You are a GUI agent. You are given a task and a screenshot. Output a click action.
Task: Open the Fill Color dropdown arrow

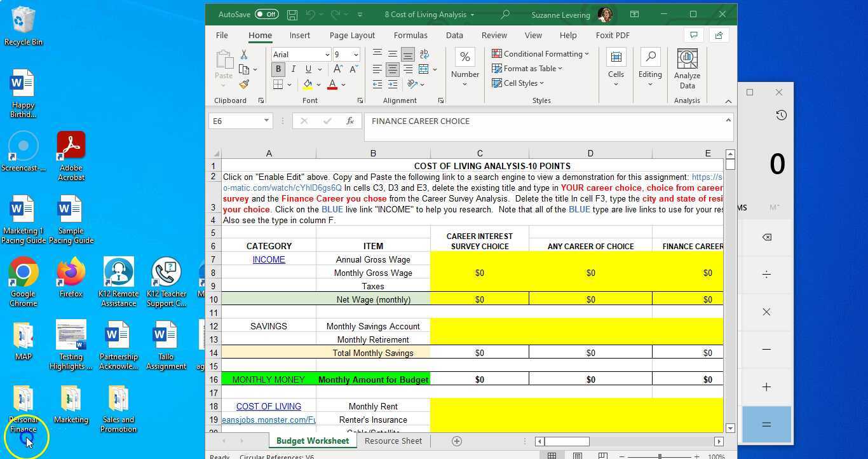318,85
